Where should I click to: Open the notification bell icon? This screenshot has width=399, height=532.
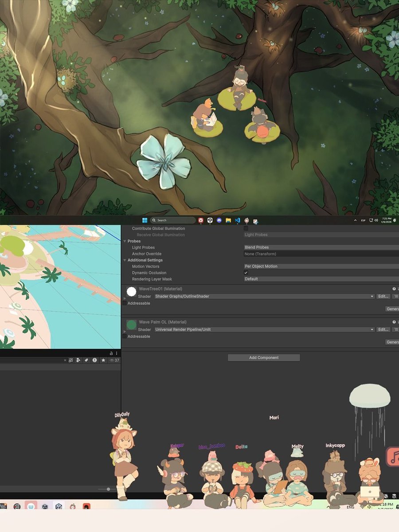[395, 220]
